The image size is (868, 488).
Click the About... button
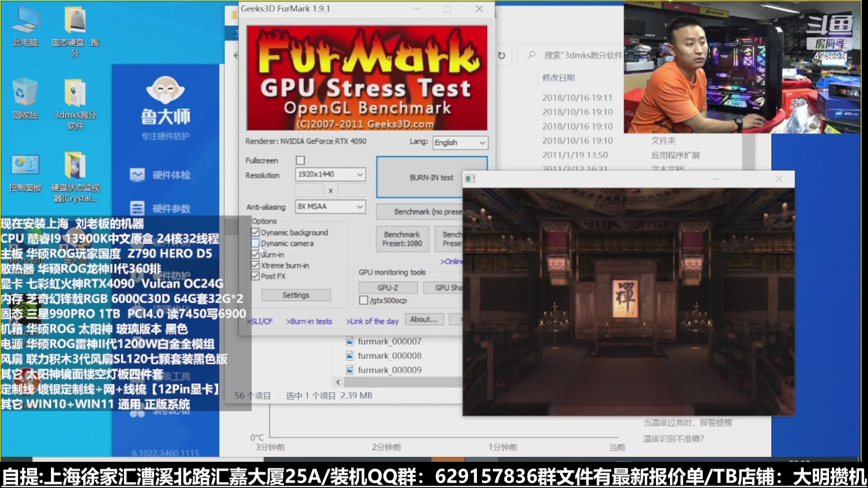(x=424, y=319)
